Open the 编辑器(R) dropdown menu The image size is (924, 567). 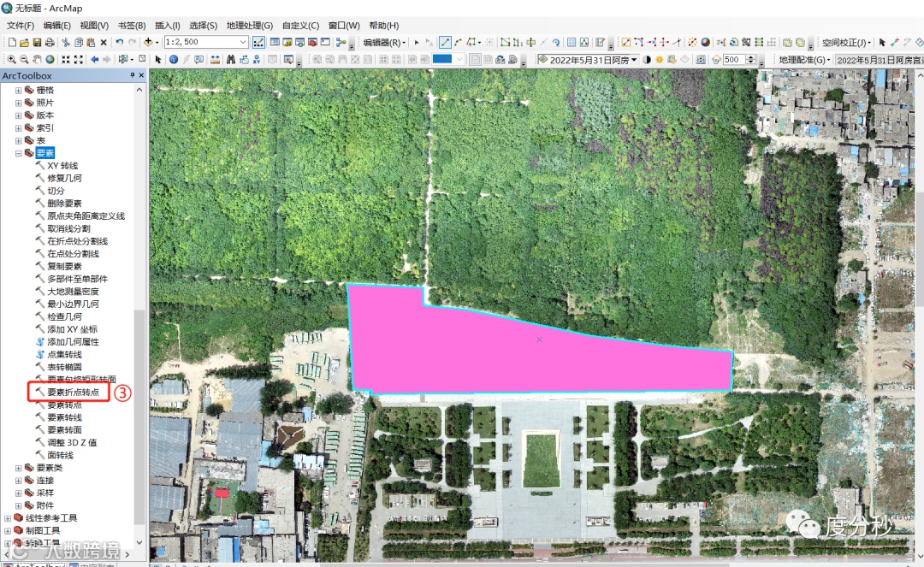point(383,43)
